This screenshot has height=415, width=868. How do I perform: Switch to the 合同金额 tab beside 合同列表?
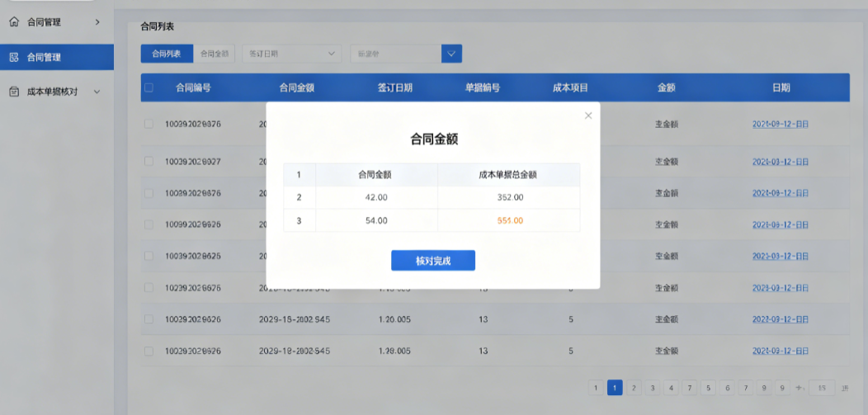(215, 54)
